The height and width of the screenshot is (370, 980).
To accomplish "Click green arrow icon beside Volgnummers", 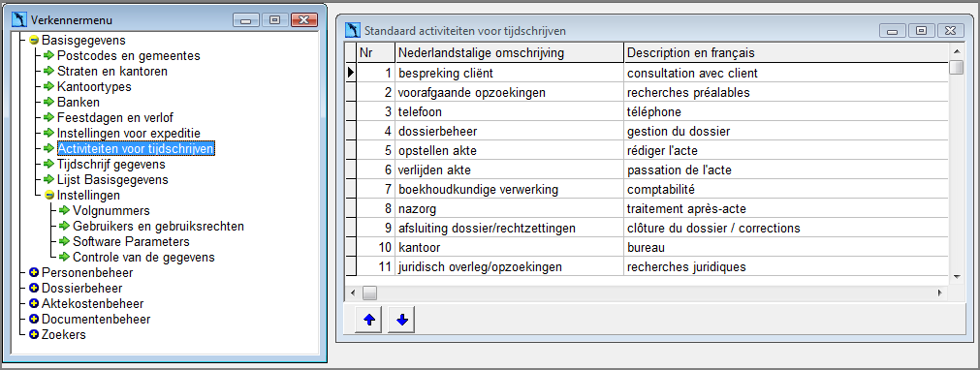I will [x=65, y=210].
